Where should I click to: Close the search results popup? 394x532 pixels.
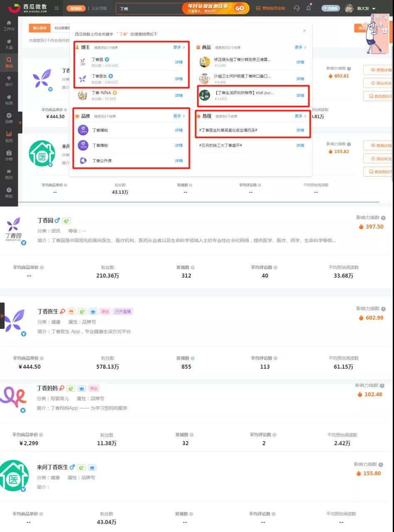tap(305, 31)
